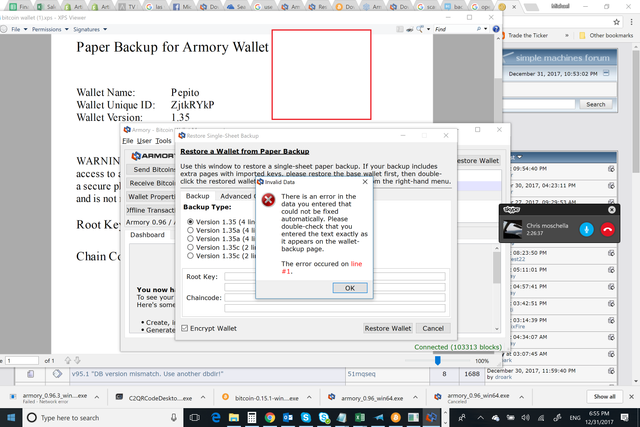Image resolution: width=640 pixels, height=427 pixels.
Task: Close the Skype call popup overlay
Action: (611, 210)
